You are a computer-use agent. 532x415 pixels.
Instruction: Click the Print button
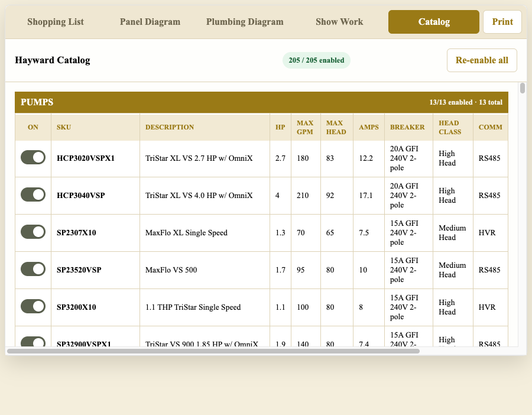click(502, 22)
